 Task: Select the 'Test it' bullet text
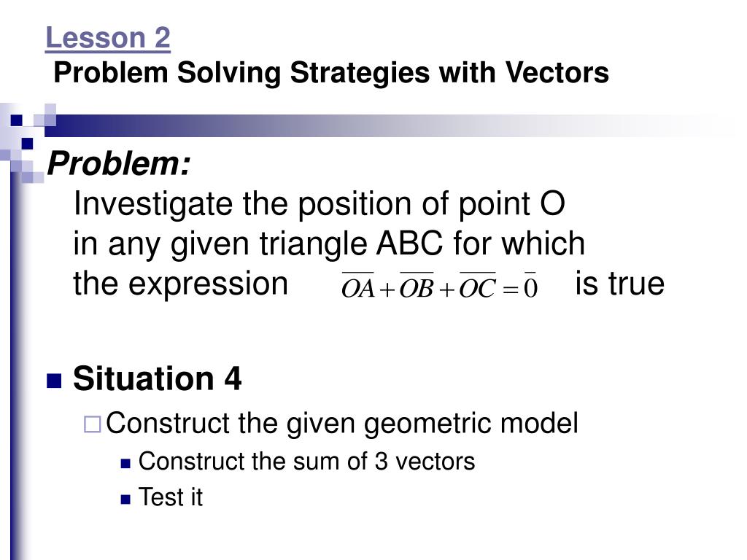coord(171,497)
